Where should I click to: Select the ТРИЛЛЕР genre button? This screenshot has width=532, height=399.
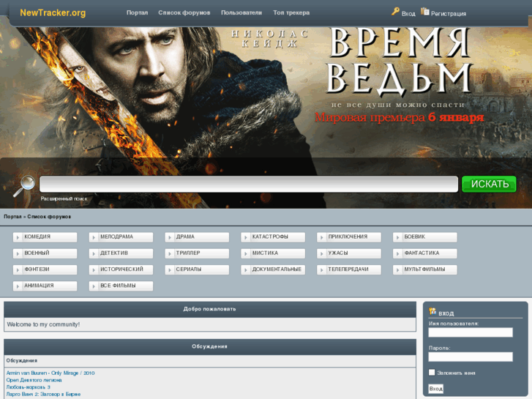tap(197, 253)
